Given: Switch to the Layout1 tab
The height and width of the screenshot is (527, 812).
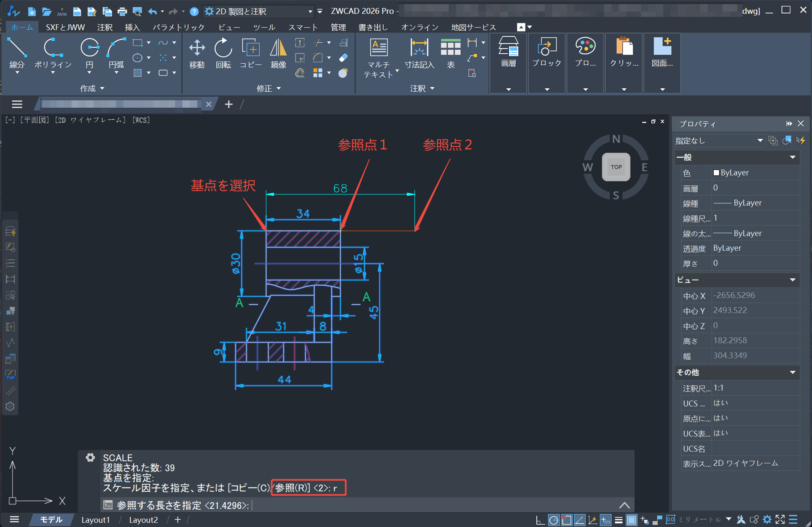Looking at the screenshot, I should pyautogui.click(x=95, y=520).
